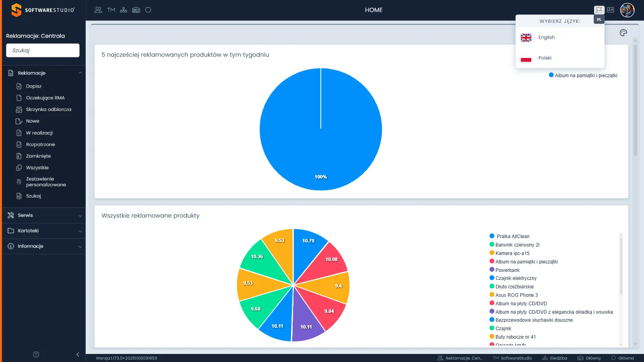The image size is (644, 362).
Task: Select Polski language option
Action: (560, 58)
